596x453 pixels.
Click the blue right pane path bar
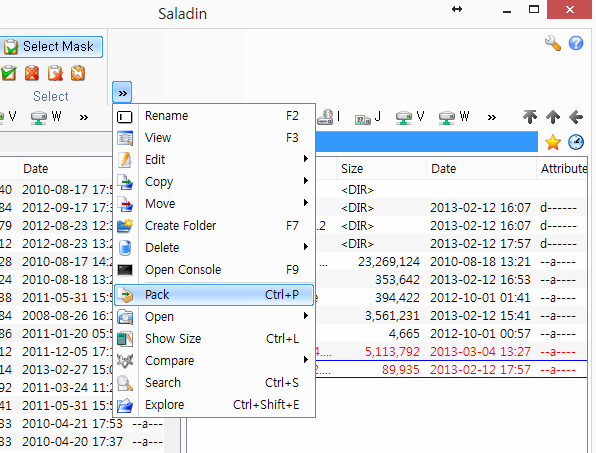click(x=426, y=142)
